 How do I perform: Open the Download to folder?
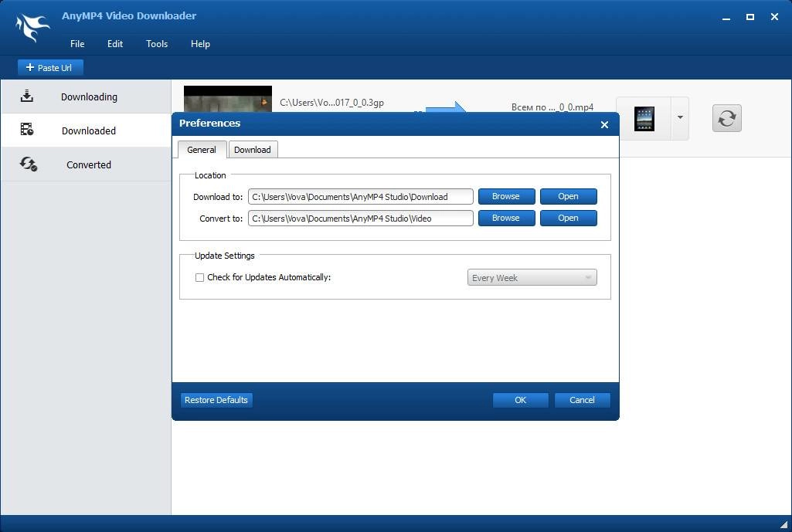(568, 196)
